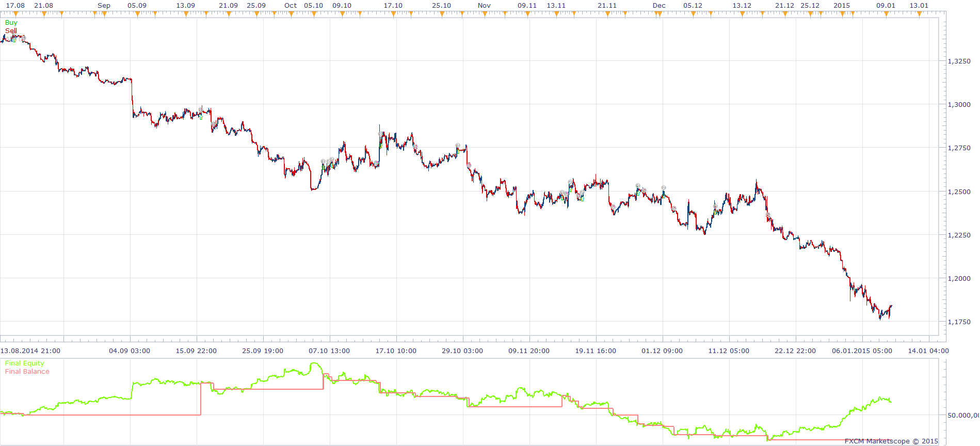
Task: Select the 1,2750 price axis label
Action: (959, 148)
